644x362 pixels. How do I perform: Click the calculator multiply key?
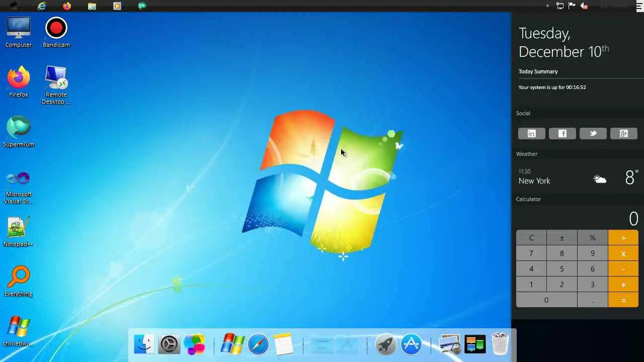(623, 253)
